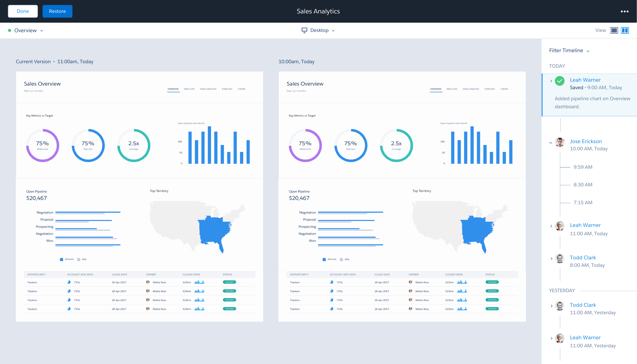Image resolution: width=637 pixels, height=364 pixels.
Task: Select Churn tab in 10:00am version dashboard
Action: pyautogui.click(x=504, y=89)
